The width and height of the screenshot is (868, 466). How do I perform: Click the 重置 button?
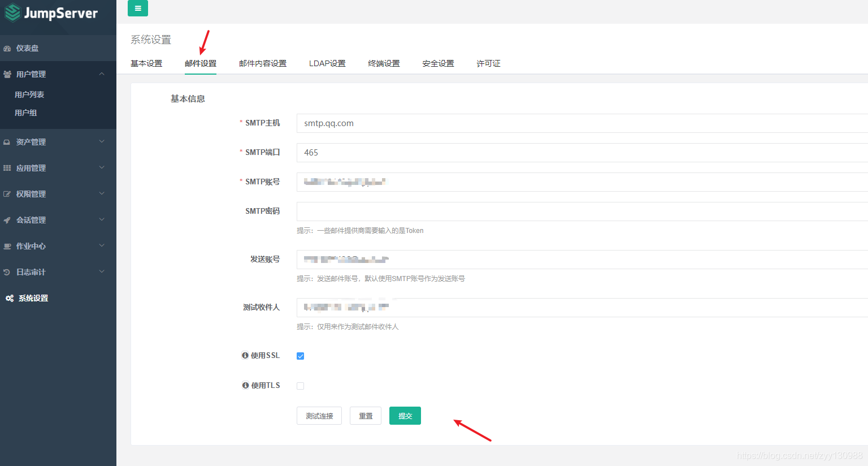(x=366, y=416)
